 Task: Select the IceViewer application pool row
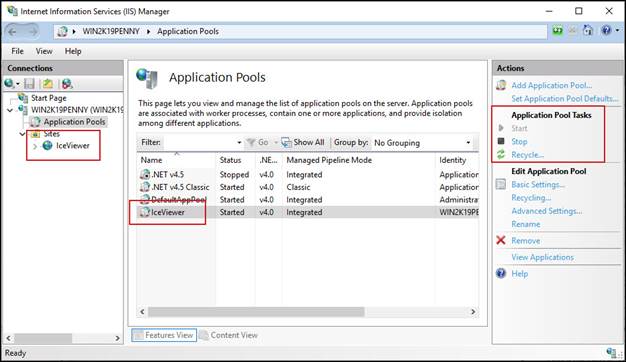pyautogui.click(x=307, y=212)
